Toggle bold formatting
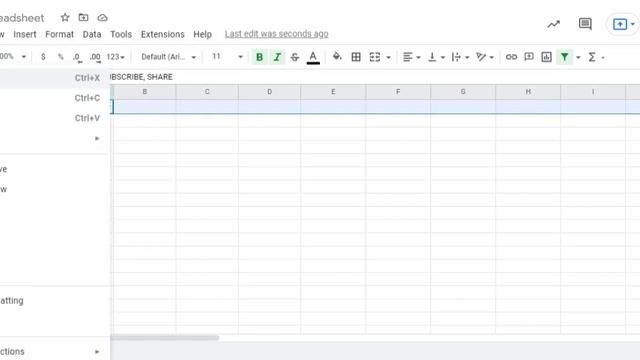640x360 pixels. [x=259, y=57]
